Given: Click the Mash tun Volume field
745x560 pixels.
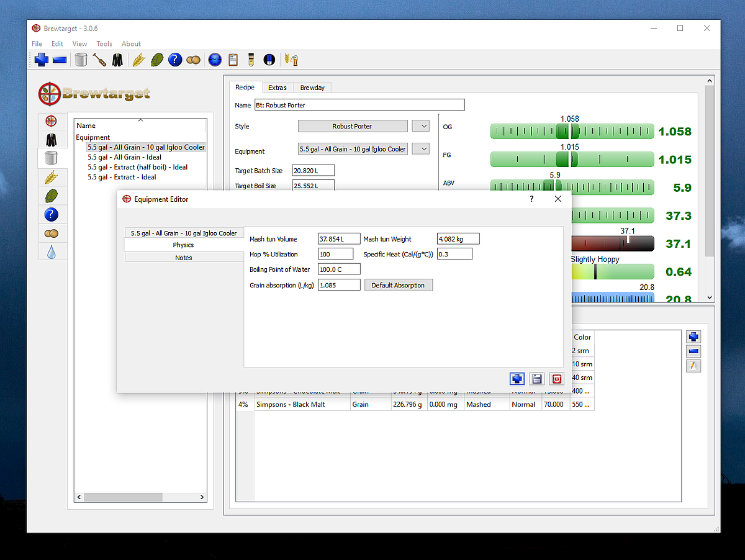Looking at the screenshot, I should pyautogui.click(x=339, y=239).
